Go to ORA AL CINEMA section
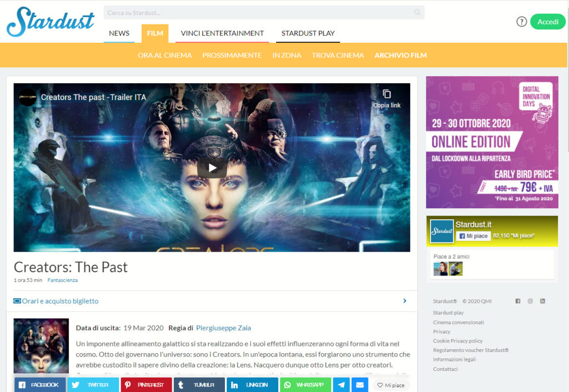The image size is (569, 392). (x=164, y=55)
